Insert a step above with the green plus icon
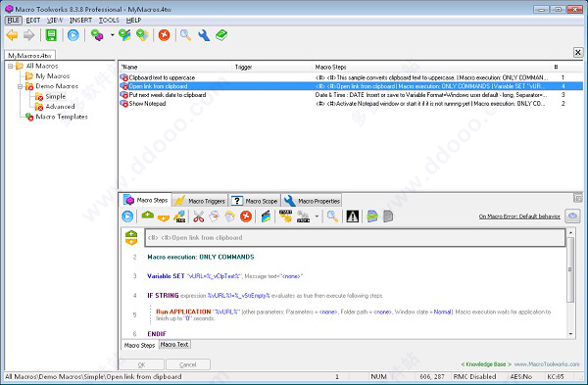Viewport: 588px width, 385px height. coord(147,216)
